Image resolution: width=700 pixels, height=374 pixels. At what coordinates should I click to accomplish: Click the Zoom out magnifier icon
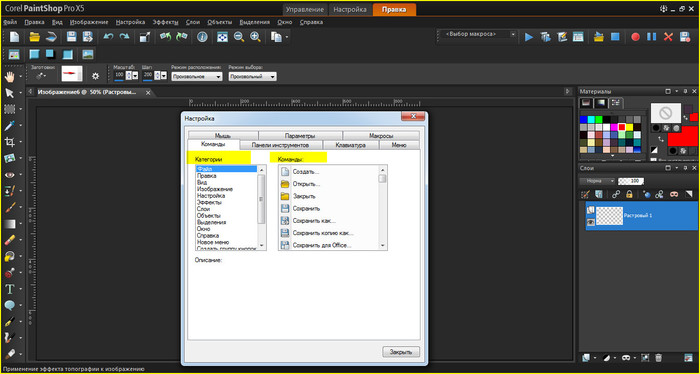click(x=239, y=37)
